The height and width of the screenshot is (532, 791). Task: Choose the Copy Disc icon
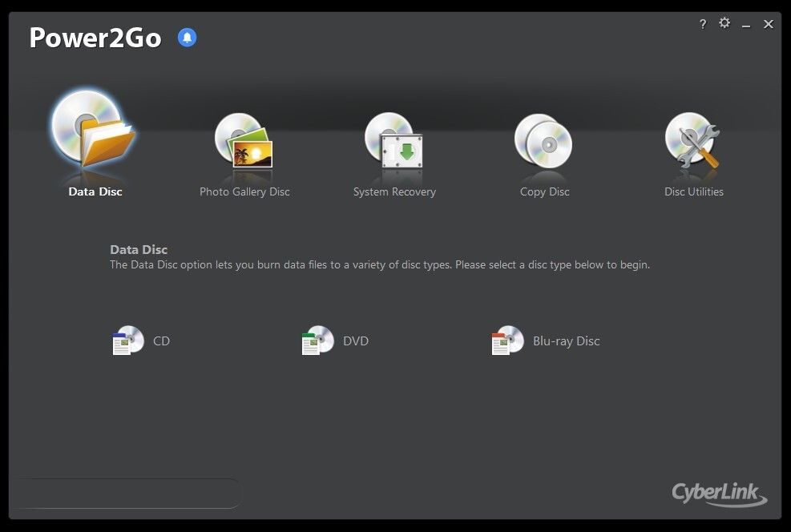[544, 144]
